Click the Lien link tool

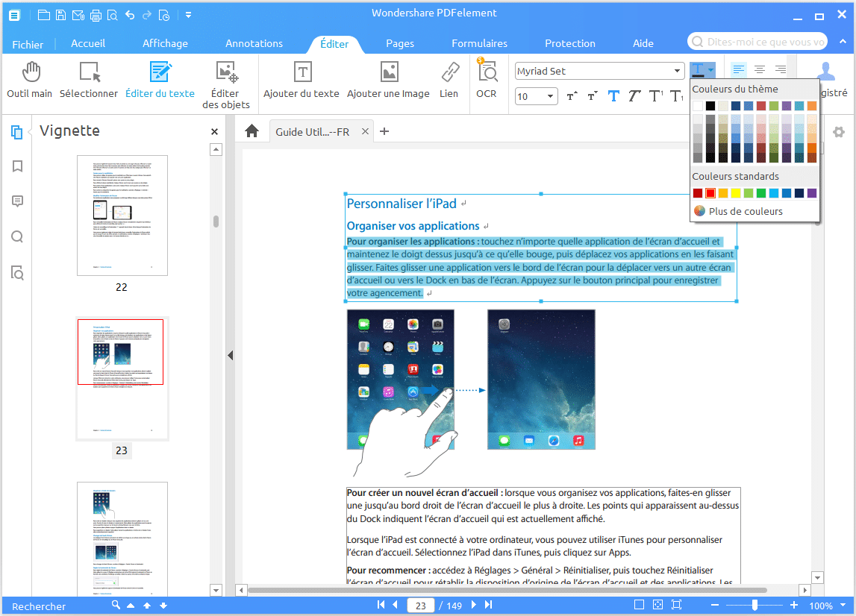click(449, 81)
